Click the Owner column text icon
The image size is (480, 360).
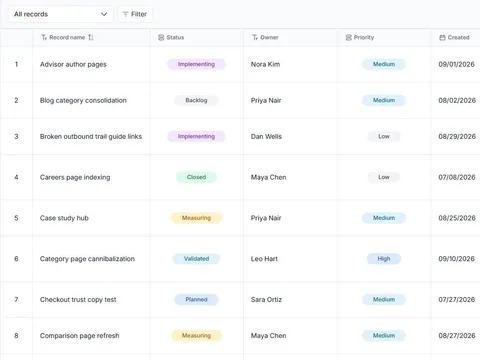[x=255, y=37]
